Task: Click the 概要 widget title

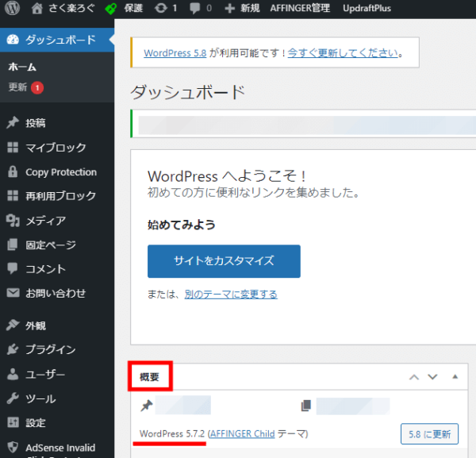Action: [x=149, y=377]
